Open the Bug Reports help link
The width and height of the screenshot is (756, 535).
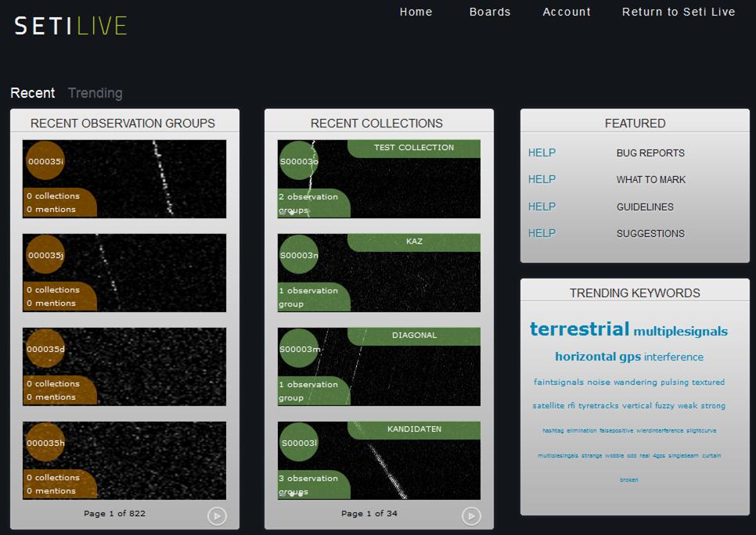pos(650,153)
